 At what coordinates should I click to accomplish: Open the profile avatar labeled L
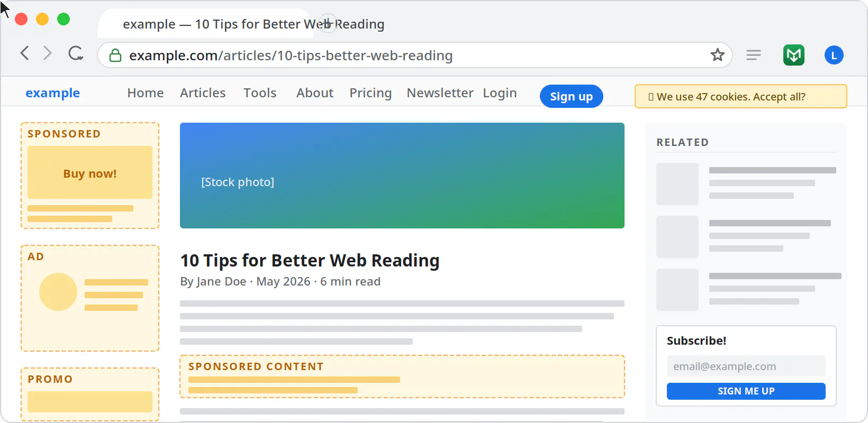click(x=834, y=55)
